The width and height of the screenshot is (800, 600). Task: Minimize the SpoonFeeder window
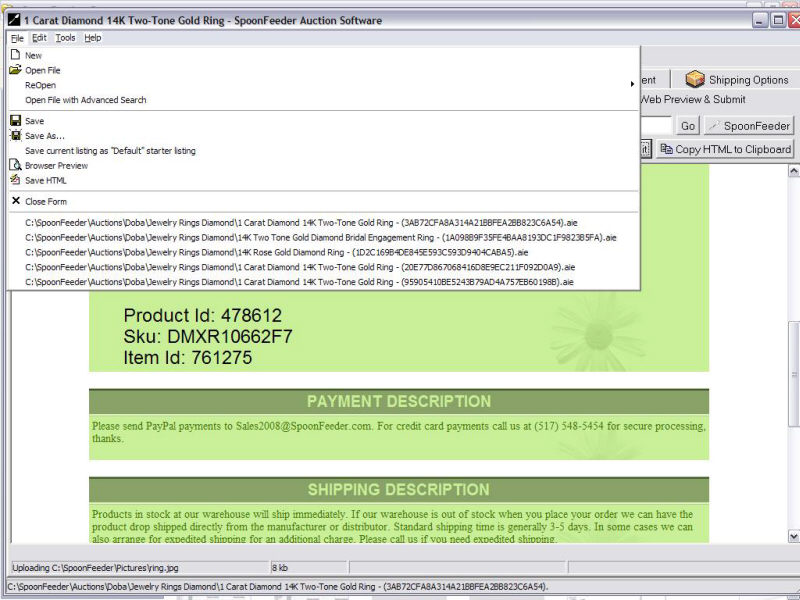(760, 20)
